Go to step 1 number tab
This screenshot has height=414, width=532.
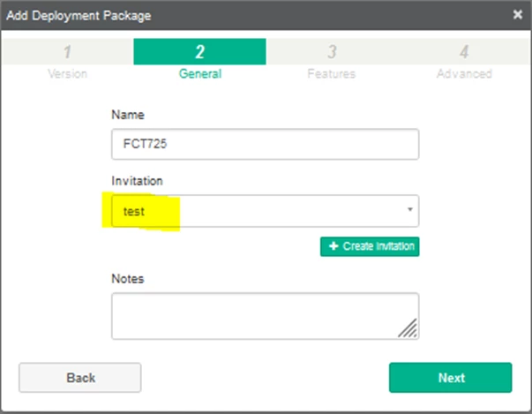[68, 51]
